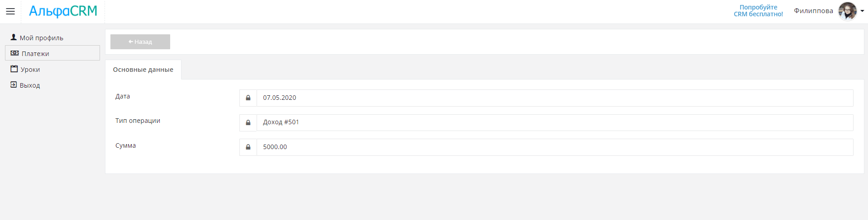Image resolution: width=868 pixels, height=220 pixels.
Task: Click the money icon beside Платежи
Action: [x=14, y=53]
